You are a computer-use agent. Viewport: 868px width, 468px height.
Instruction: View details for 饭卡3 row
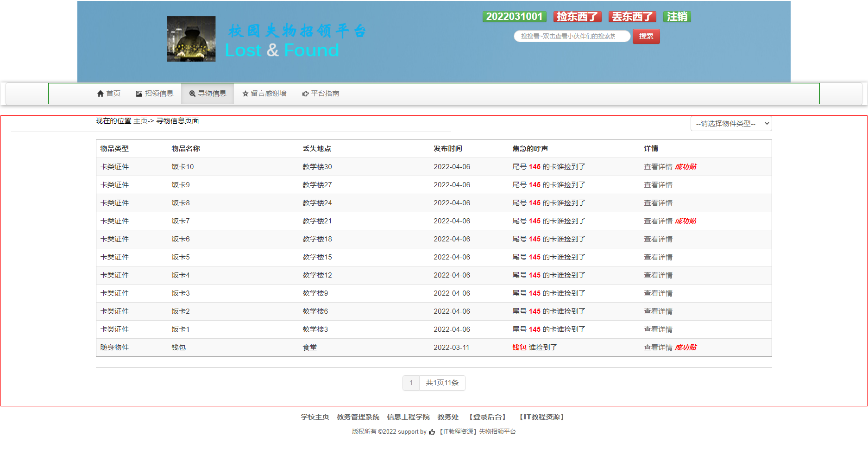[658, 293]
